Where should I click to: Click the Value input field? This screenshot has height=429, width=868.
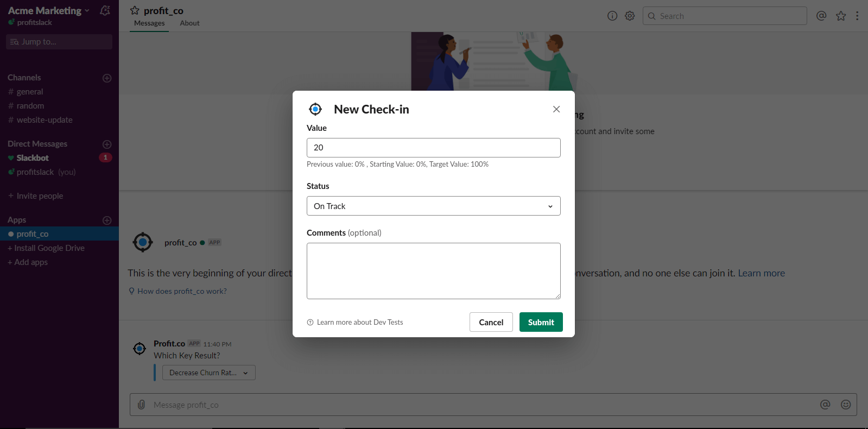(433, 148)
